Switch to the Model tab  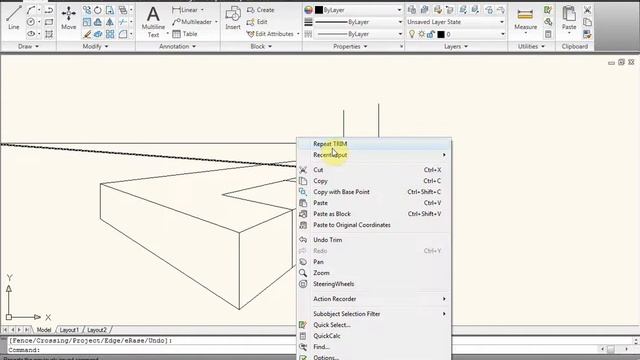click(44, 330)
